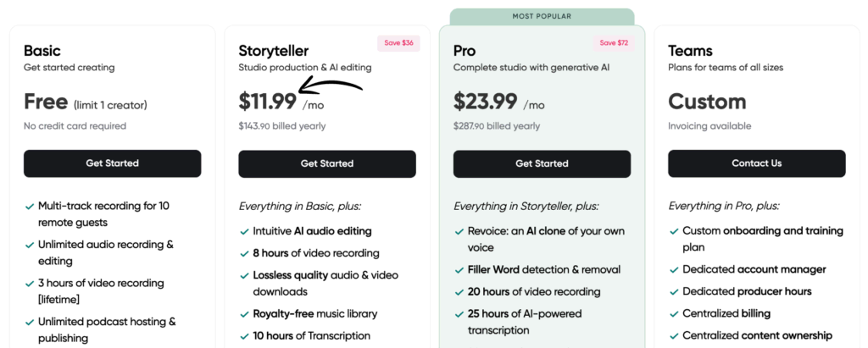The height and width of the screenshot is (348, 868).
Task: Click Get Started under Basic plan
Action: (x=112, y=163)
